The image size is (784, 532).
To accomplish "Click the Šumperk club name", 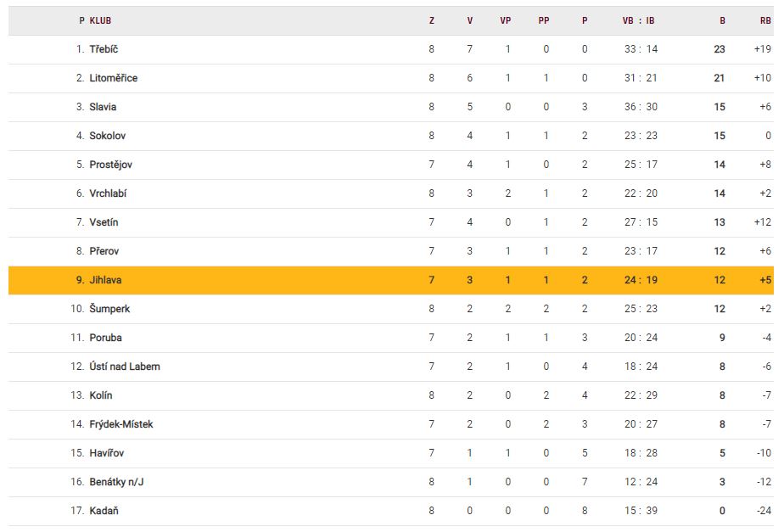I will (x=109, y=309).
